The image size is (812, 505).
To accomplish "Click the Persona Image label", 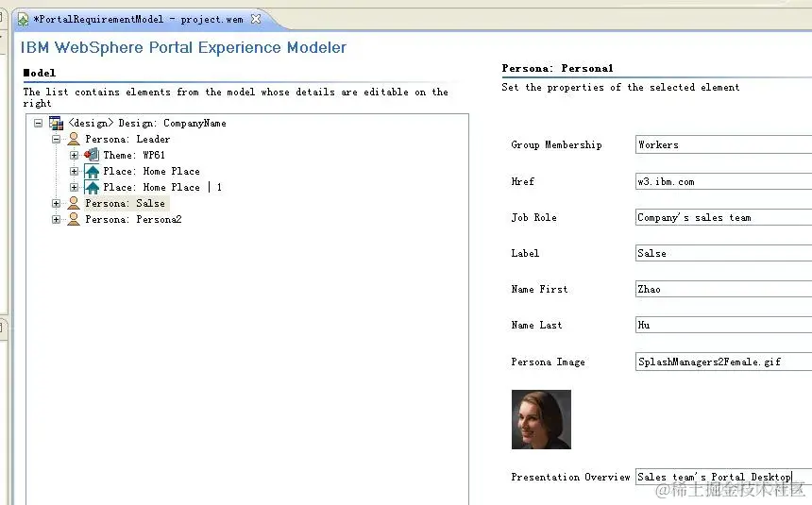I will pyautogui.click(x=548, y=362).
